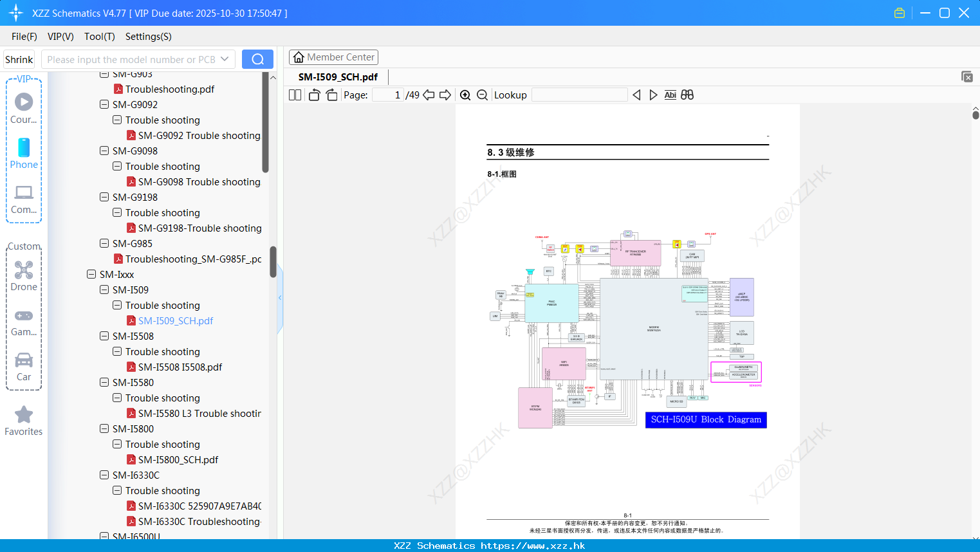This screenshot has width=980, height=552.
Task: Click the XZZ website link in status bar
Action: (x=533, y=546)
